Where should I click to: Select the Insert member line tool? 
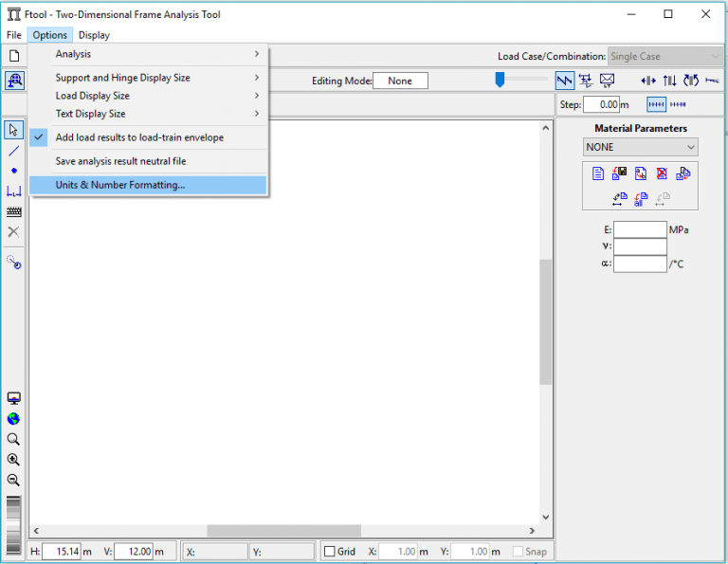14,151
